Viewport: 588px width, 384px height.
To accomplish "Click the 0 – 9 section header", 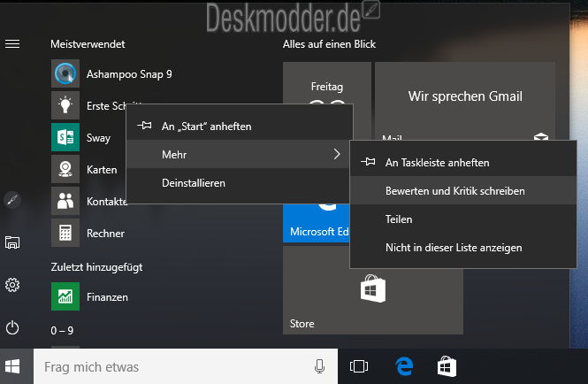I will 62,330.
